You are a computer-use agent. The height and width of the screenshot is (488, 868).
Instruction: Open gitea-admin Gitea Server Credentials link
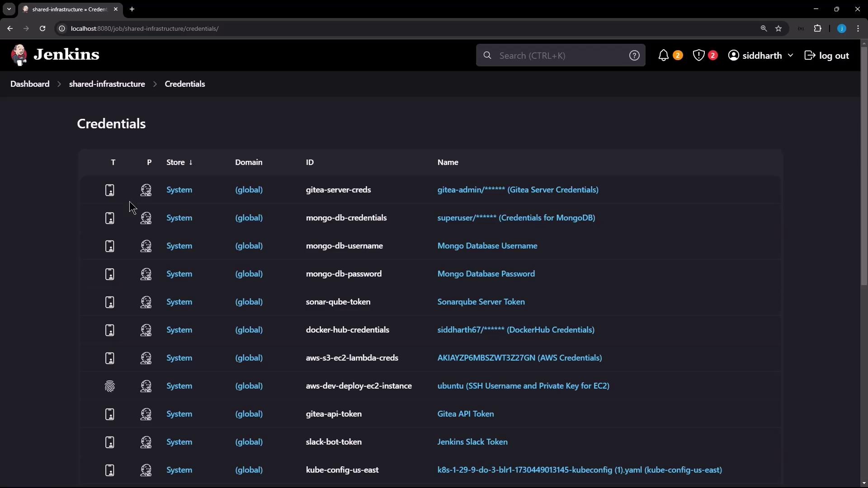pos(518,190)
